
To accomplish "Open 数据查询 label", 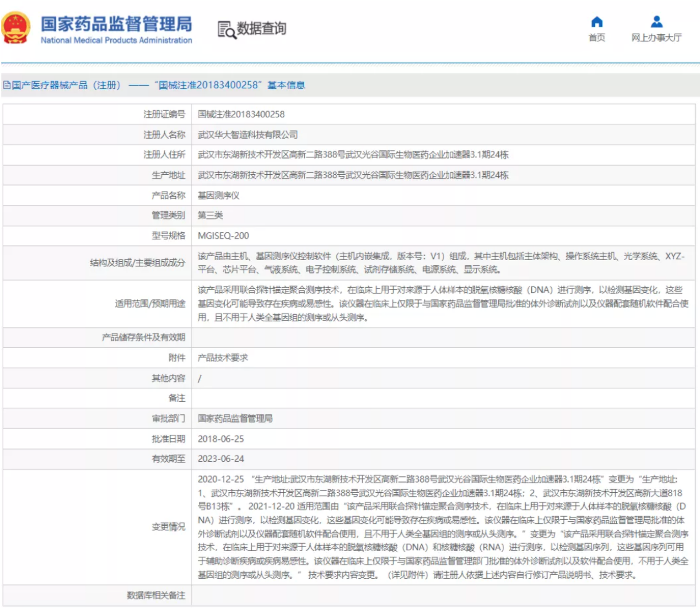I will 261,28.
